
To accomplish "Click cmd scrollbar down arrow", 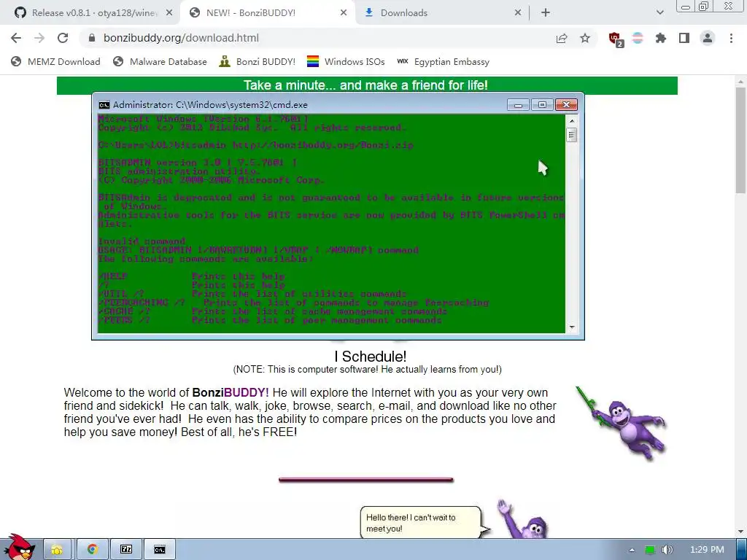I will point(572,327).
